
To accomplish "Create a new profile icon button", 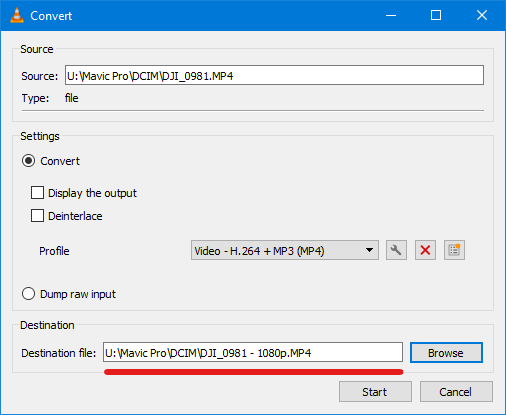I will pyautogui.click(x=454, y=250).
